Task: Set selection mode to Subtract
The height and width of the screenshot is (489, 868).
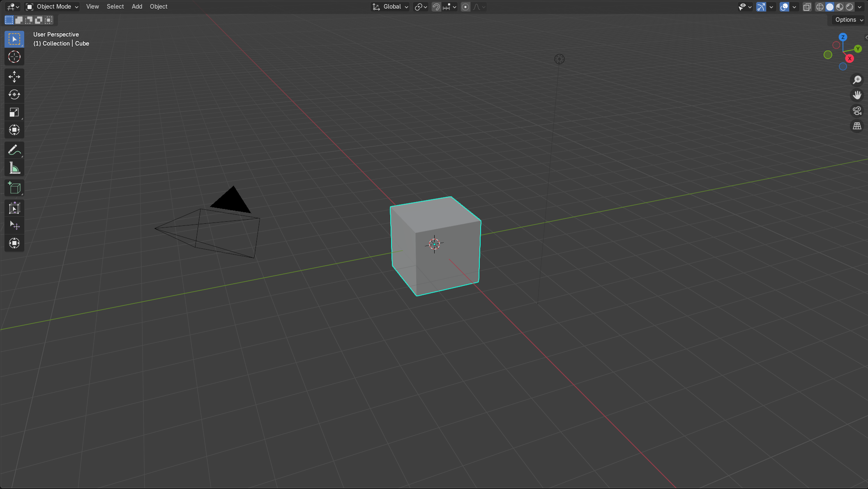Action: (x=29, y=20)
